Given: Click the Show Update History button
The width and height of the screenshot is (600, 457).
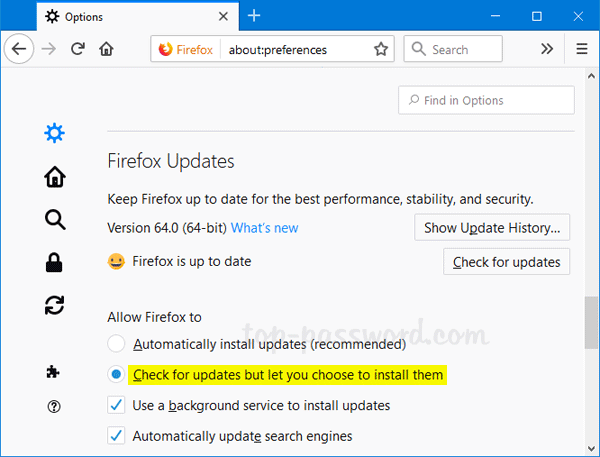Looking at the screenshot, I should coord(492,228).
